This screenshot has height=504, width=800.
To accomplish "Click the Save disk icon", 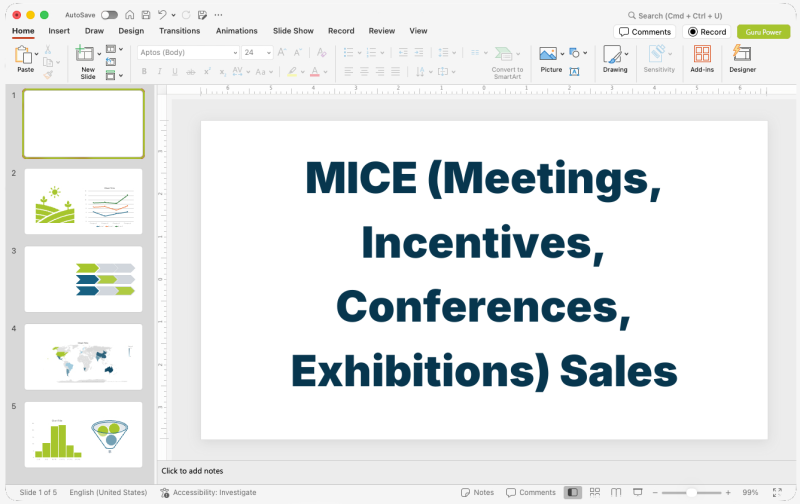I will click(146, 15).
